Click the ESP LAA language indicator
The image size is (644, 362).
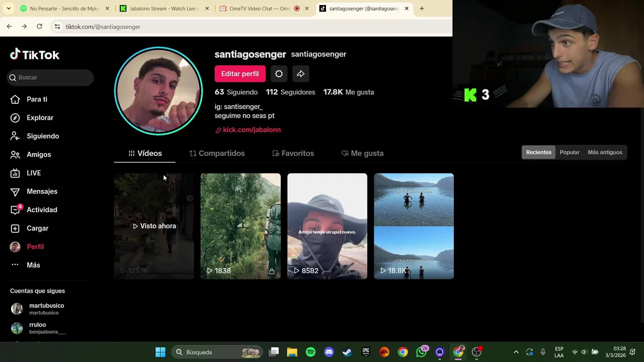click(559, 352)
